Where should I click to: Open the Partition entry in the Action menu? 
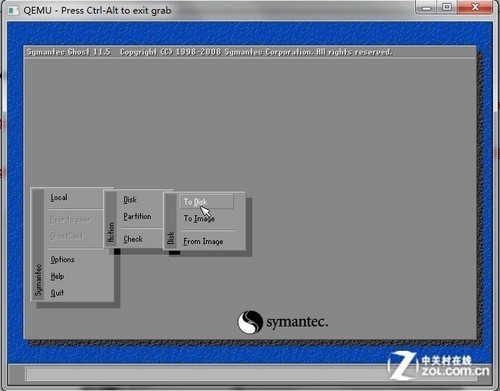click(137, 216)
